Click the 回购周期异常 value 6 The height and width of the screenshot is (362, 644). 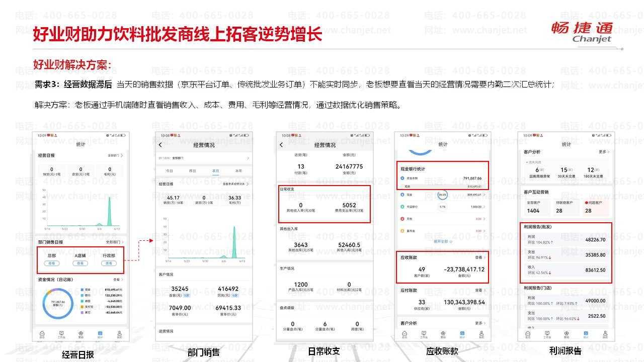[538, 169]
